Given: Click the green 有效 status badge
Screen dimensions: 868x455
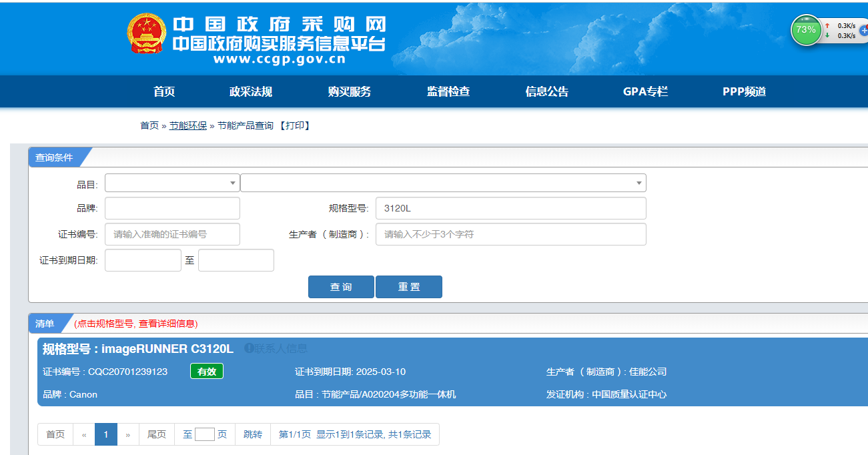Looking at the screenshot, I should point(207,372).
